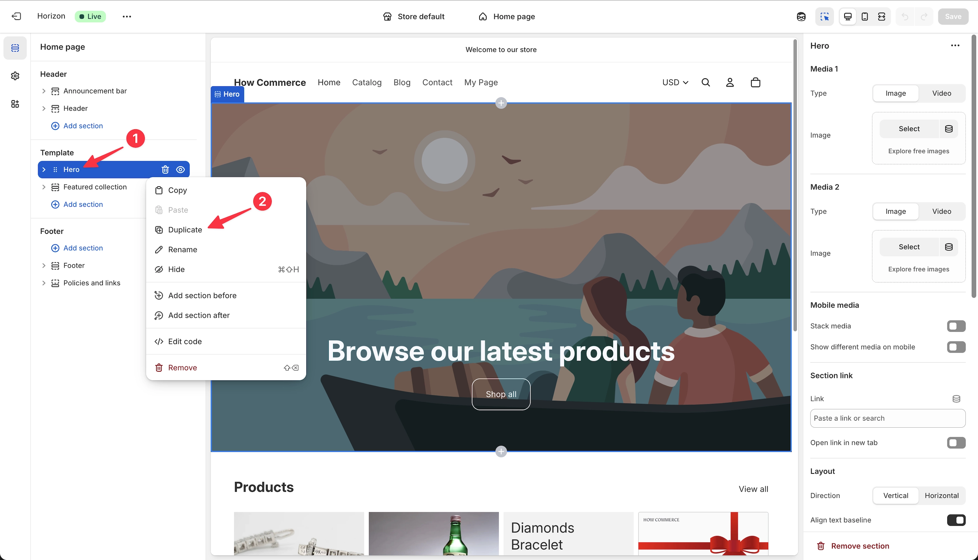
Task: Switch to mobile preview icon
Action: click(865, 17)
